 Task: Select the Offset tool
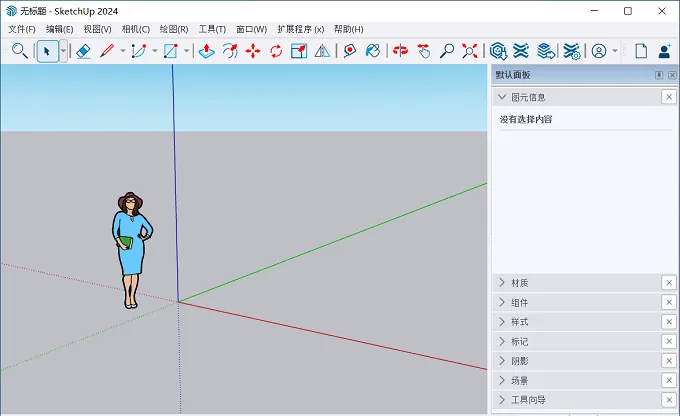230,51
